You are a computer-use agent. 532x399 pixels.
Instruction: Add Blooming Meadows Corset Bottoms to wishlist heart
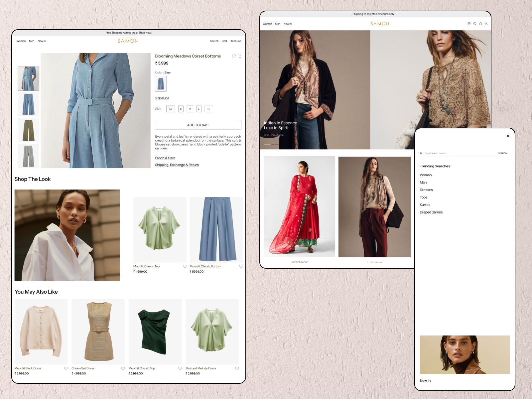[x=234, y=56]
